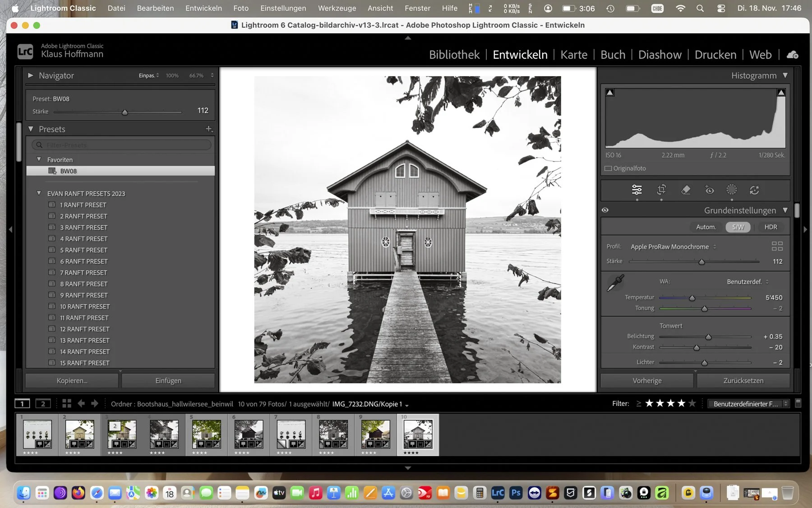Pick the white balance eyedropper
Screen dimensions: 812x508
point(616,283)
